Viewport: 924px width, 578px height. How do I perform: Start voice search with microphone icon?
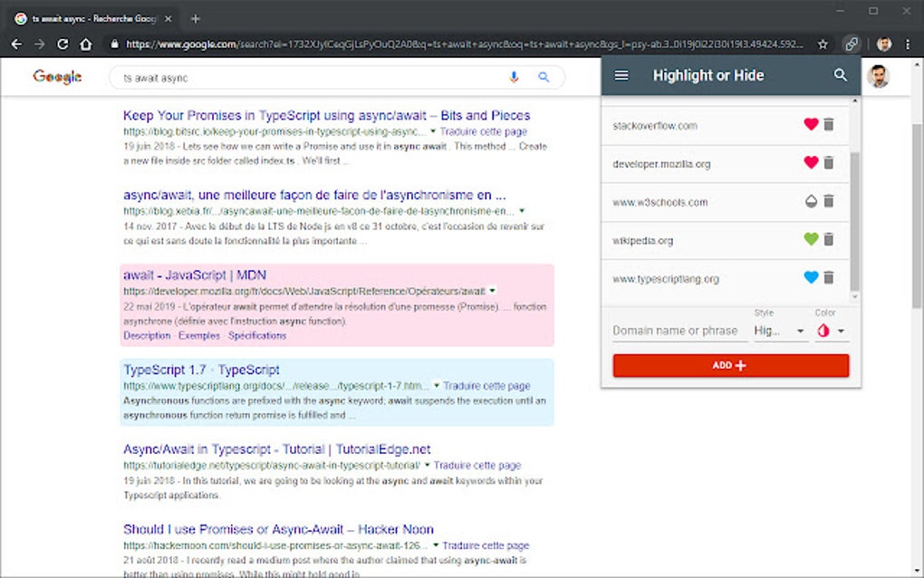click(514, 77)
